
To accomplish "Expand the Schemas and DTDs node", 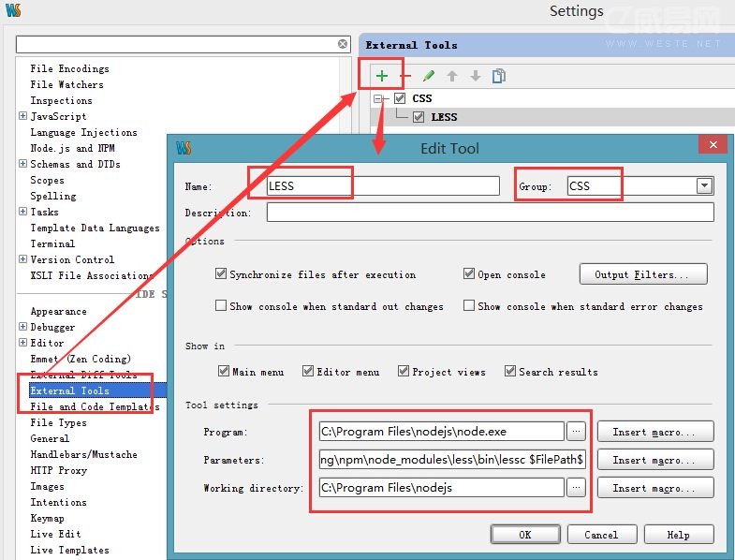I will 22,164.
